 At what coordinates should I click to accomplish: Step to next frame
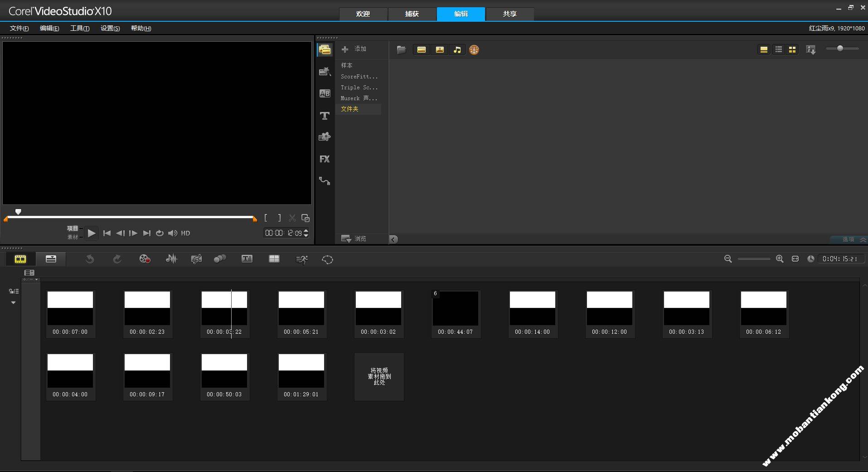coord(133,233)
